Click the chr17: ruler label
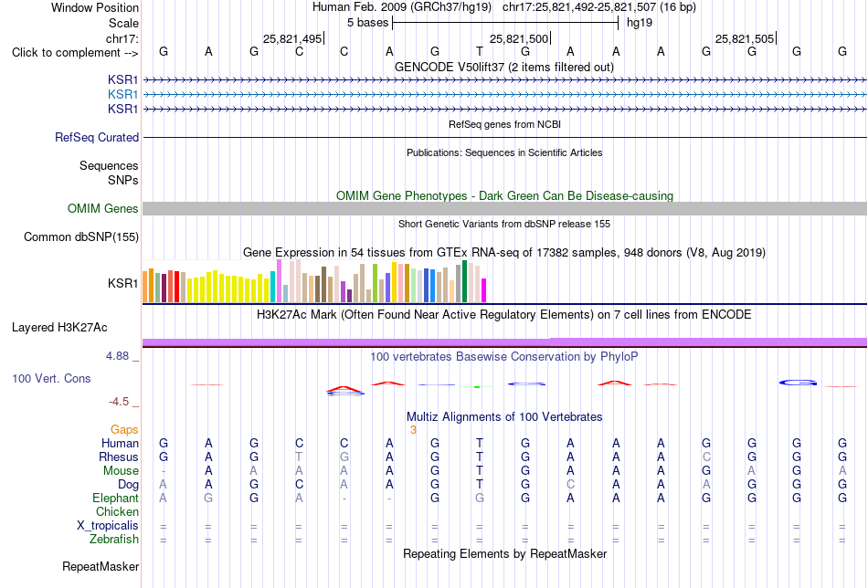This screenshot has height=588, width=868. tap(122, 38)
